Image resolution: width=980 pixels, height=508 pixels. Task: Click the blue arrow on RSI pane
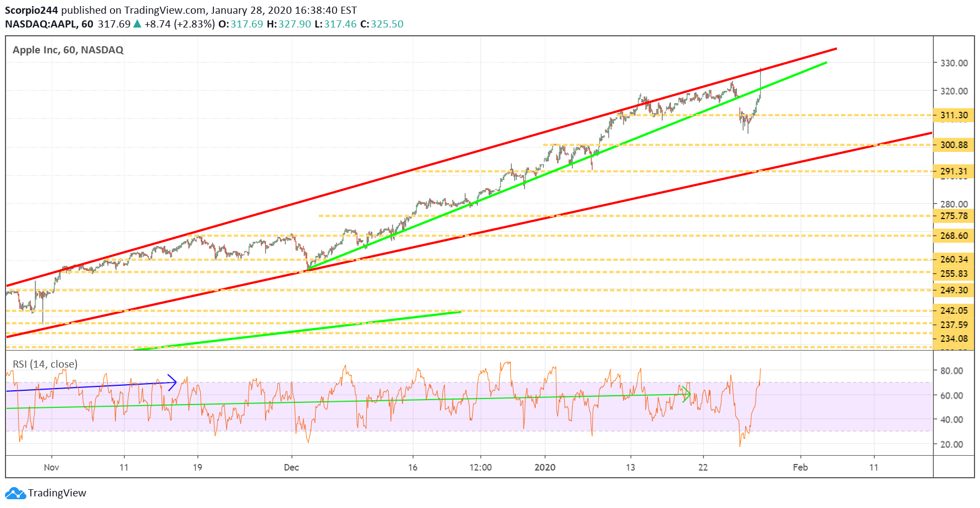pyautogui.click(x=91, y=386)
